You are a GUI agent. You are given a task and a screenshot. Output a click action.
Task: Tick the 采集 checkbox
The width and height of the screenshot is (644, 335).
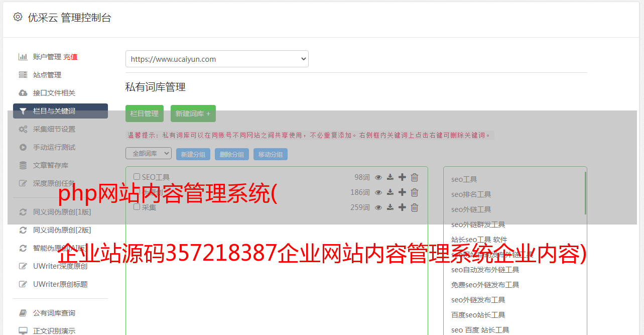pyautogui.click(x=137, y=207)
